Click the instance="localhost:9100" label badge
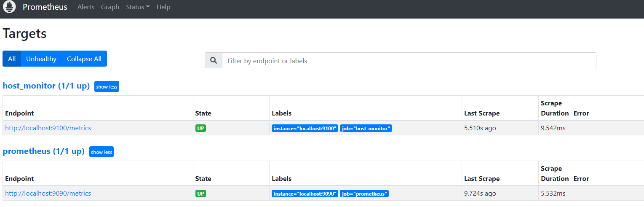Screen dimensions: 644x207 click(x=305, y=128)
